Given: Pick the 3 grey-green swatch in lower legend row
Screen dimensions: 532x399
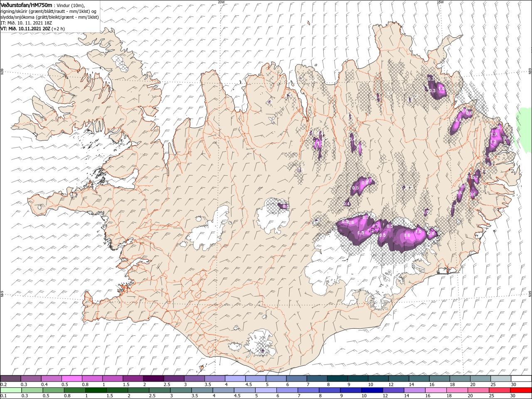Looking at the screenshot, I should (x=181, y=390).
